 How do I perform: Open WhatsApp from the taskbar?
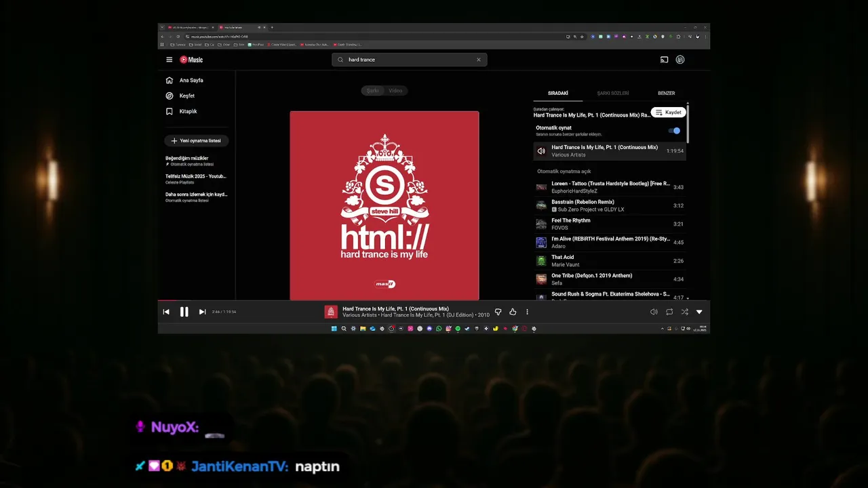click(439, 329)
